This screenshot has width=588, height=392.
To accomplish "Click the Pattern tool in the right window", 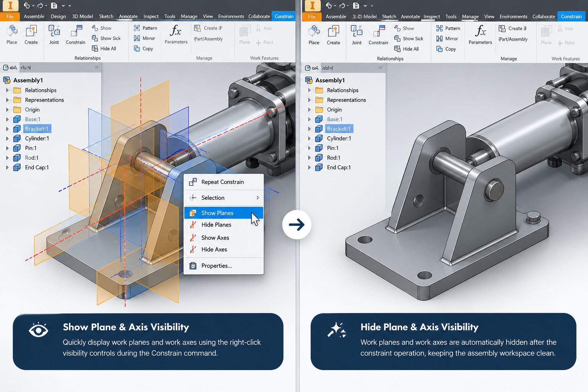I will click(x=448, y=28).
